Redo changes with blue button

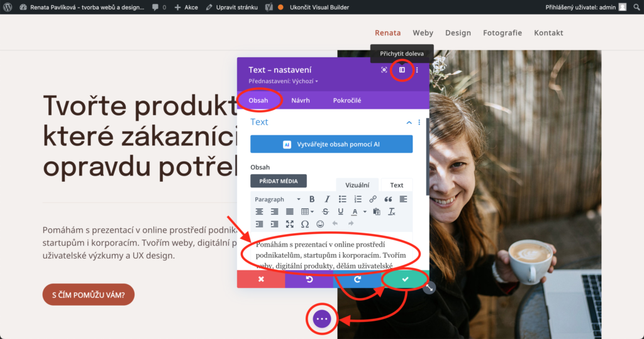357,279
